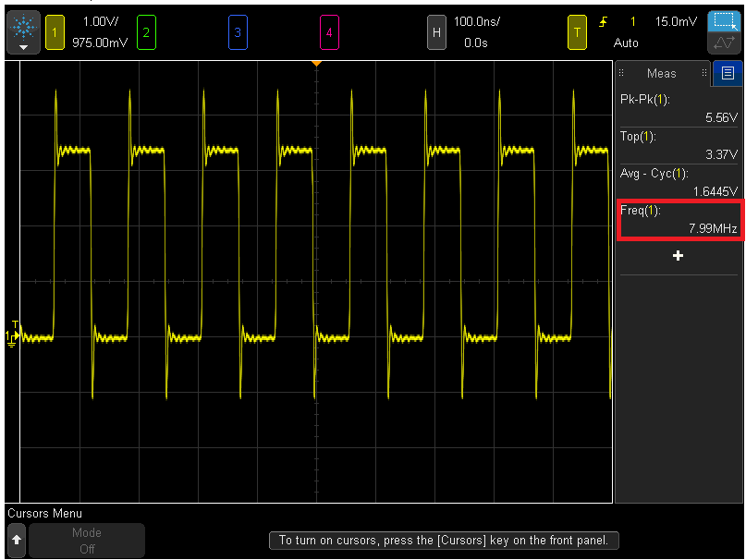The height and width of the screenshot is (560, 746).
Task: Click the 0.0s horizontal delay value
Action: (476, 43)
